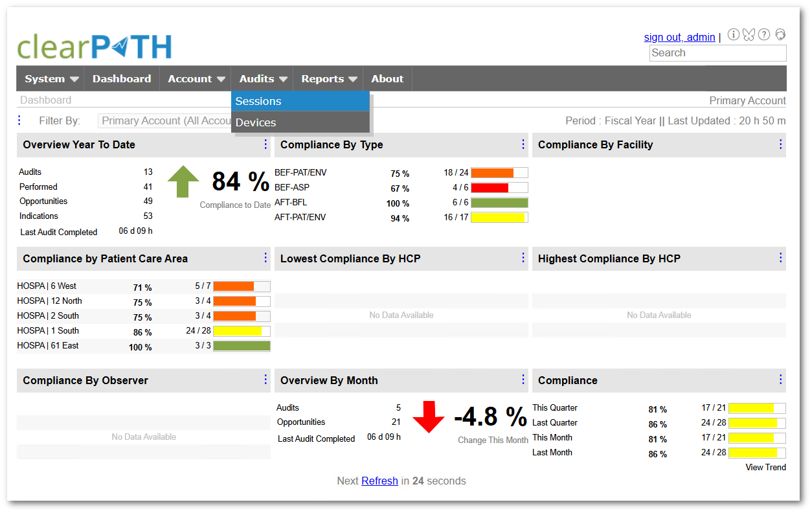Click the This Quarter yellow compliance bar
The width and height of the screenshot is (812, 513).
tap(757, 409)
